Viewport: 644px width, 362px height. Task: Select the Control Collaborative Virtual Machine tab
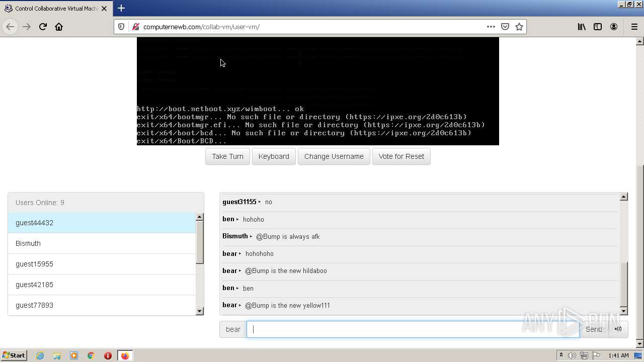[x=55, y=9]
